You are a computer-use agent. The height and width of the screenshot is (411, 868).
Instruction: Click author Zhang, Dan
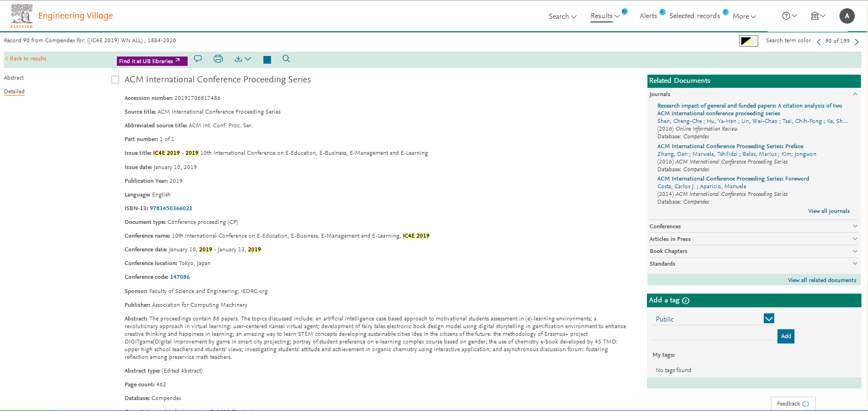[672, 154]
